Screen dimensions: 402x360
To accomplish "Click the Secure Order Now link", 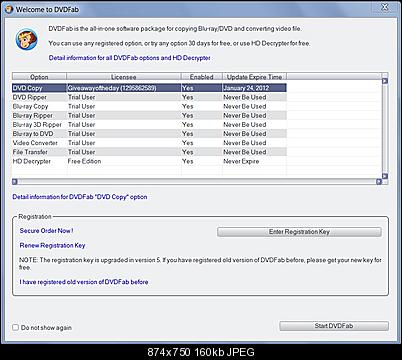I will [46, 231].
